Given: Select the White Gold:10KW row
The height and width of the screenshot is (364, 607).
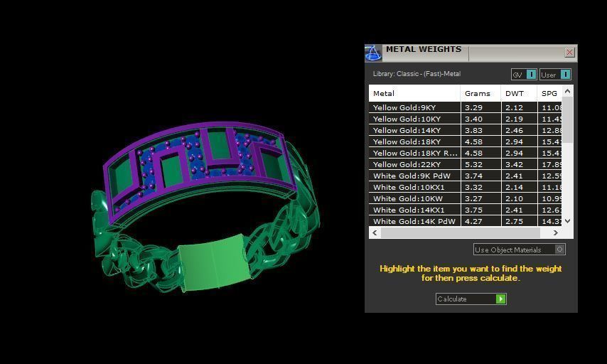Looking at the screenshot, I should tap(466, 198).
